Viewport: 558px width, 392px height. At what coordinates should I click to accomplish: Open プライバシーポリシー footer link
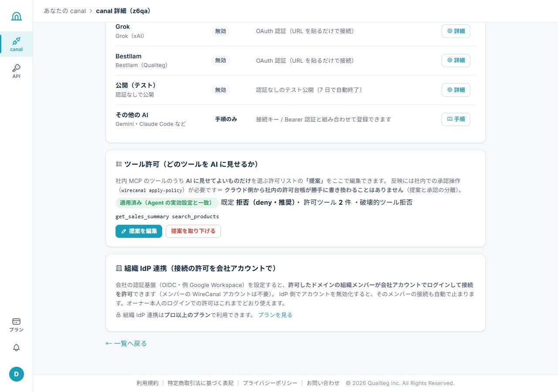270,383
